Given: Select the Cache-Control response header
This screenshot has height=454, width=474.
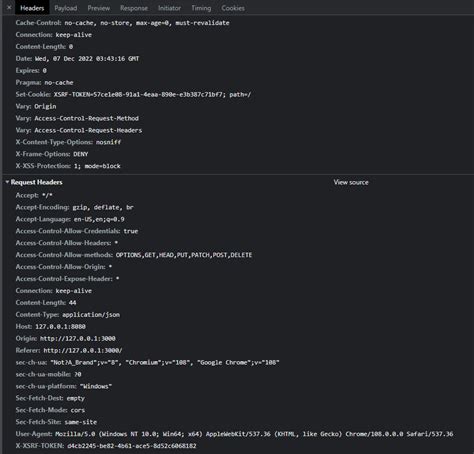Looking at the screenshot, I should (122, 23).
